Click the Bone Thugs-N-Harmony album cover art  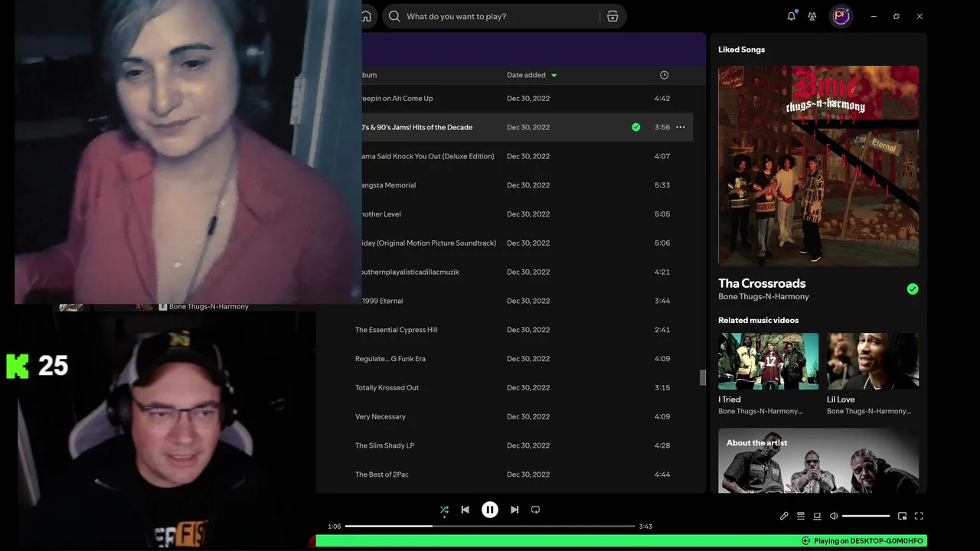818,165
